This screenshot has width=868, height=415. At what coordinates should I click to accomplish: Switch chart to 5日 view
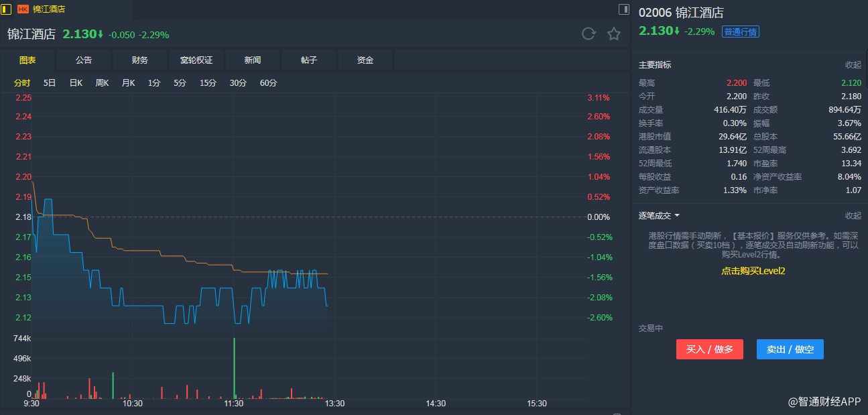(50, 83)
